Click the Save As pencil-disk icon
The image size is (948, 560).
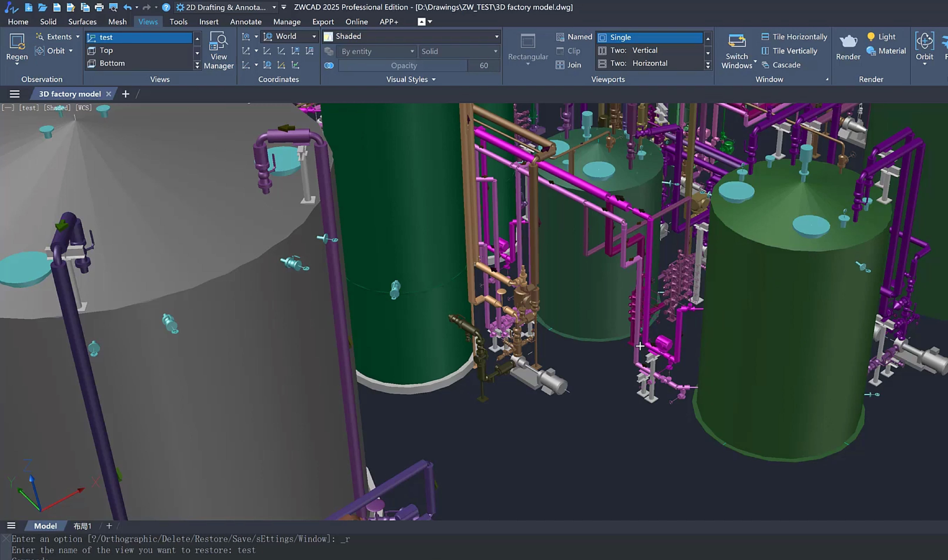tap(71, 7)
